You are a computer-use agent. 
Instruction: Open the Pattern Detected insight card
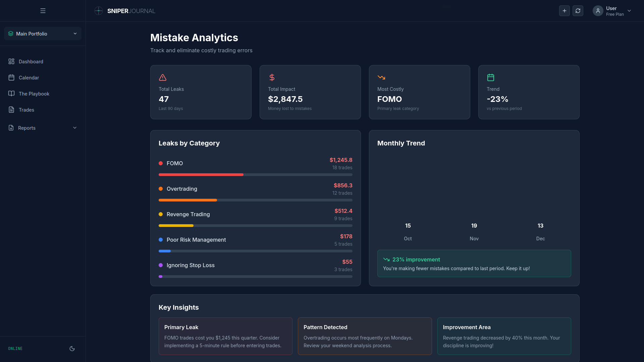coord(365,336)
